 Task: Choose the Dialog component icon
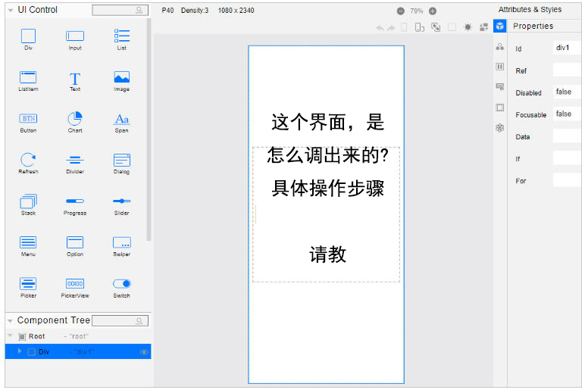click(x=121, y=160)
